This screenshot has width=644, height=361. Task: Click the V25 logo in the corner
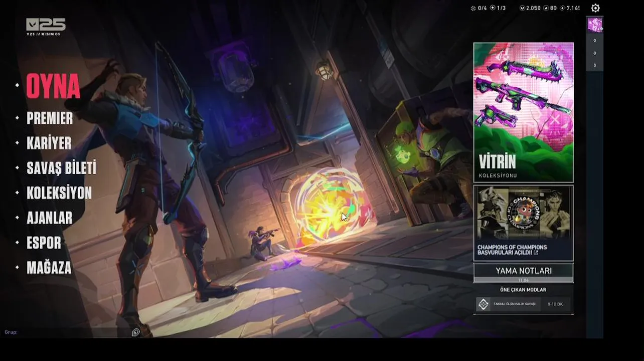[x=46, y=25]
